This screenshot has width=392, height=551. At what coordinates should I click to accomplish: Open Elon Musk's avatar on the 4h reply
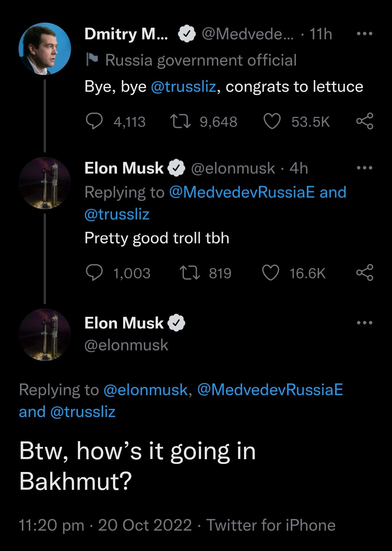45,183
